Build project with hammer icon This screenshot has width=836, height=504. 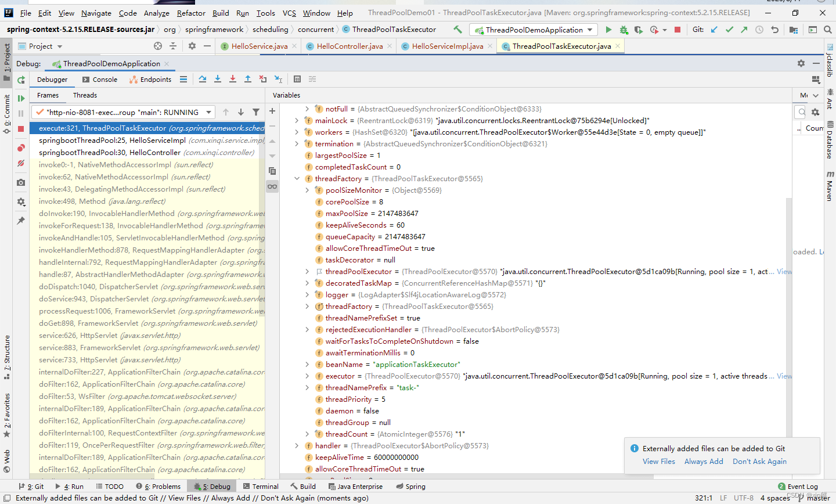point(458,30)
